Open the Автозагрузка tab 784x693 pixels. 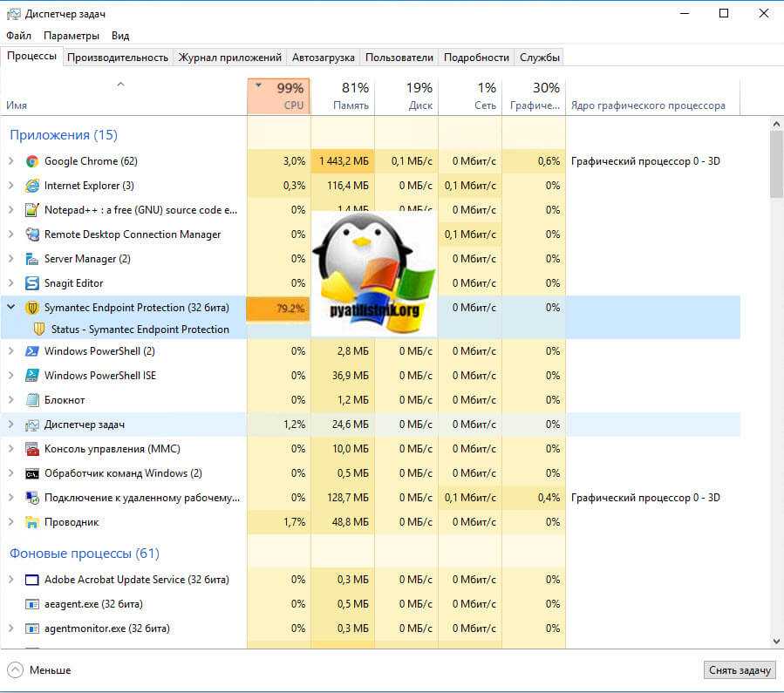pos(324,58)
